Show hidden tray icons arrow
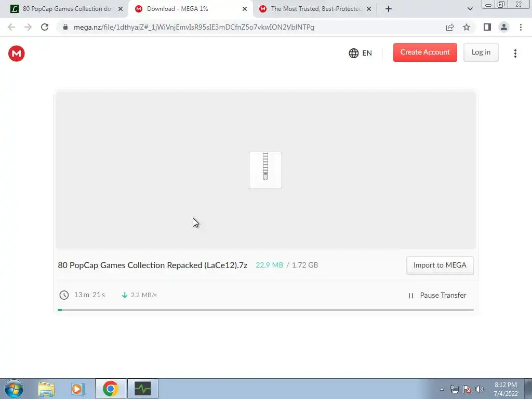The image size is (532, 399). [x=442, y=389]
